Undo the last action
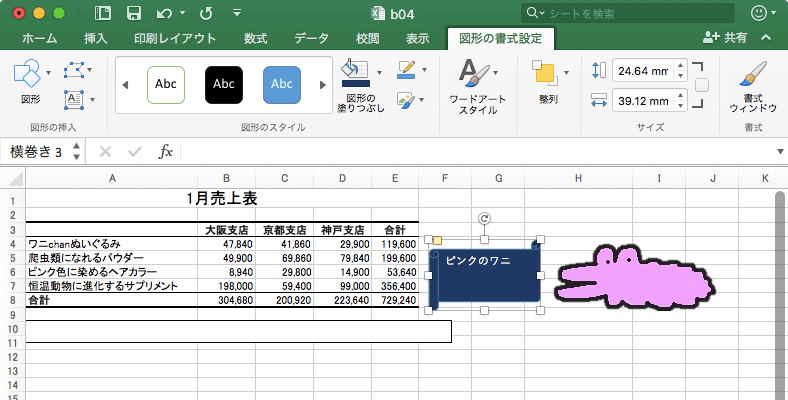 coord(164,14)
